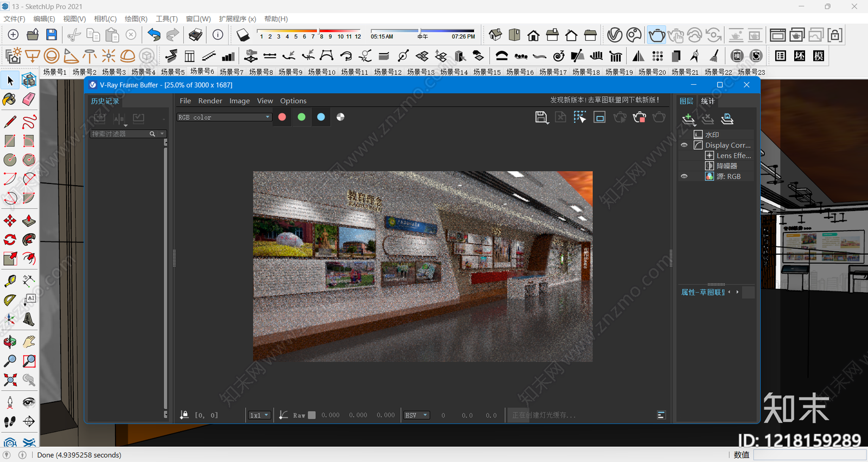Enable follow mouse render tracking icon

point(580,117)
